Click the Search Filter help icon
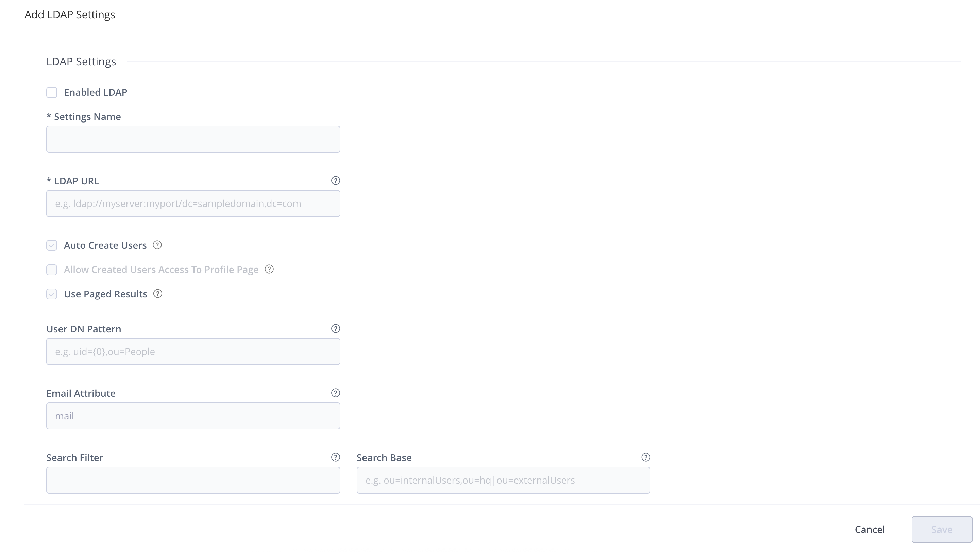This screenshot has height=552, width=980. coord(336,457)
